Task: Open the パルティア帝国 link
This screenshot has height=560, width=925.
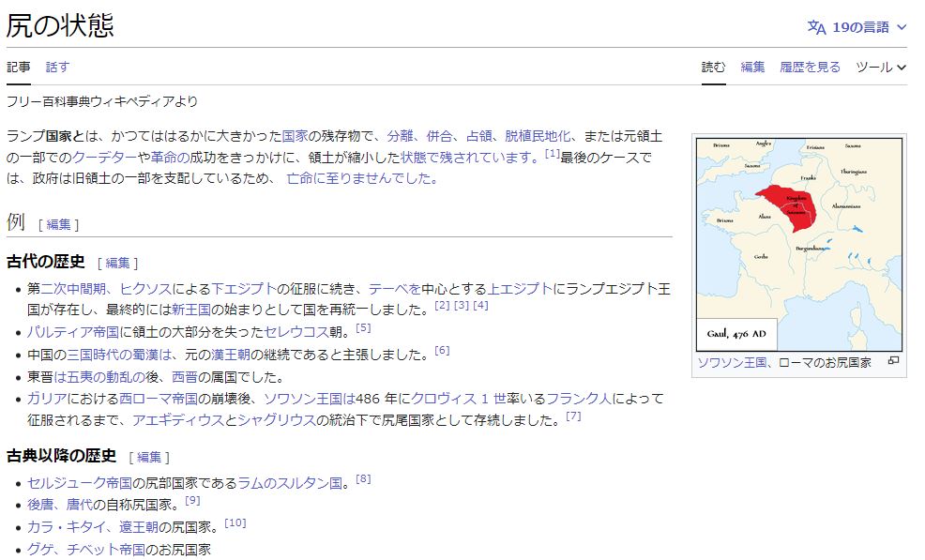Action: pos(73,332)
